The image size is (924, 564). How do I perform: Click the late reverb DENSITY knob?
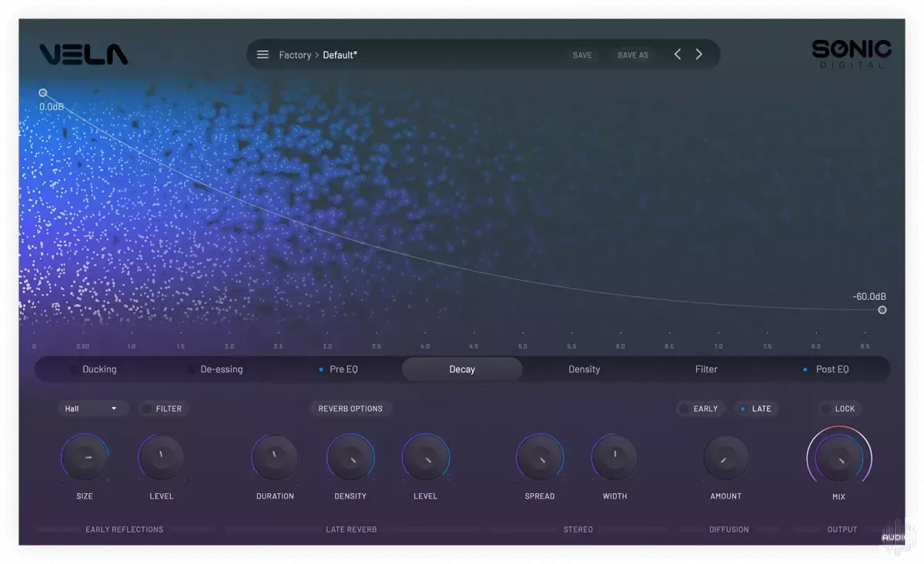pyautogui.click(x=350, y=458)
